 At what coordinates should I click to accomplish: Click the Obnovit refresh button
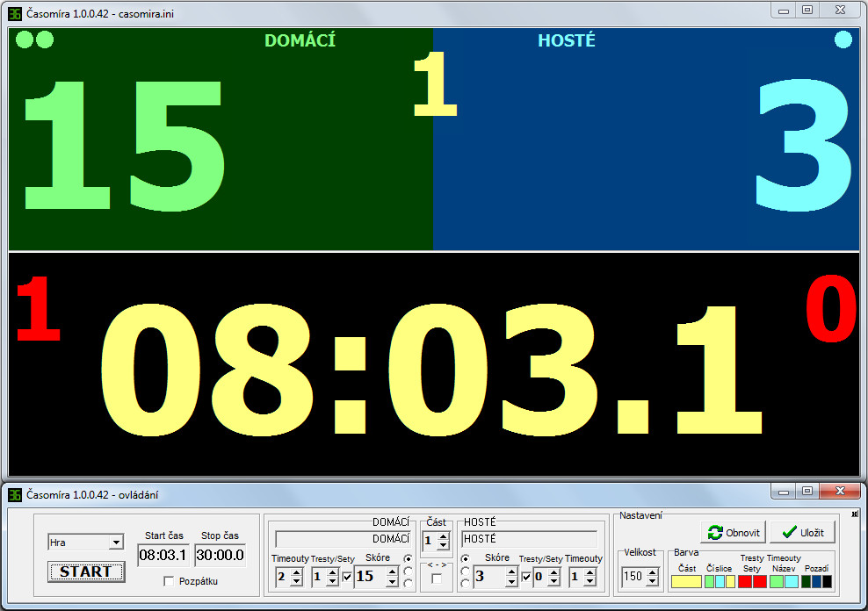(733, 533)
